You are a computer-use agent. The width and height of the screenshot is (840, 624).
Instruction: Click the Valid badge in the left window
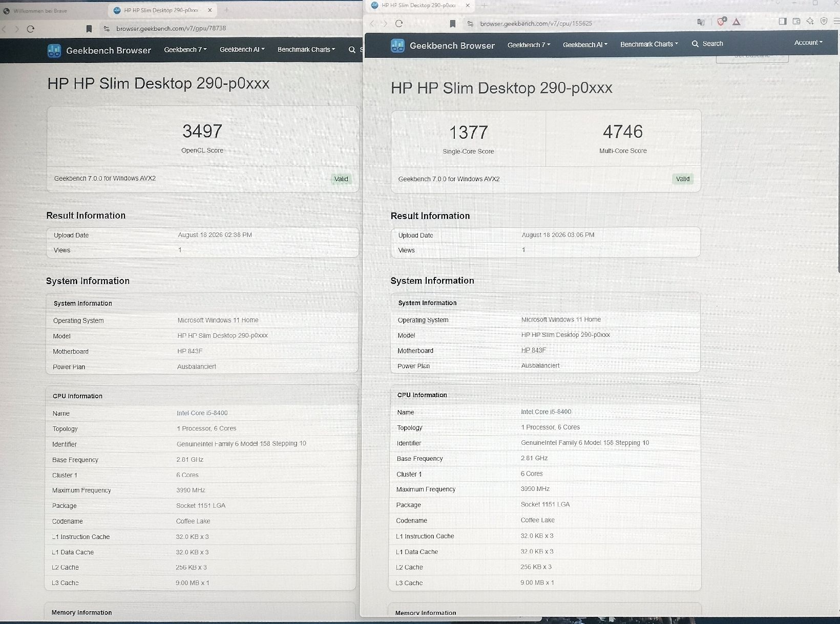click(341, 179)
